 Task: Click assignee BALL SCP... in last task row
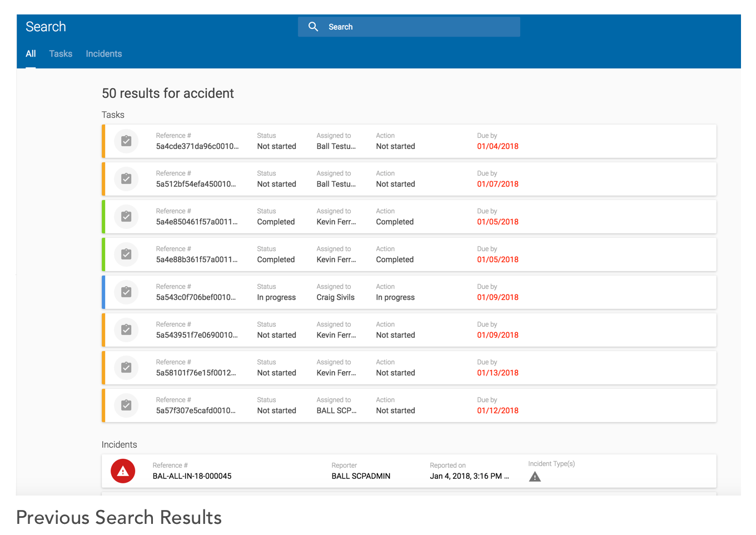(336, 411)
